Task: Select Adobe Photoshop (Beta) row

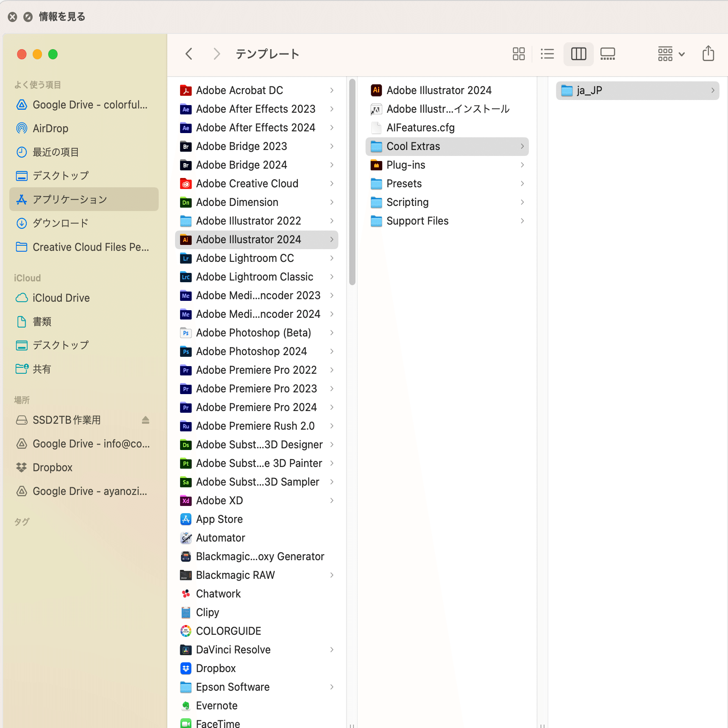Action: [256, 333]
